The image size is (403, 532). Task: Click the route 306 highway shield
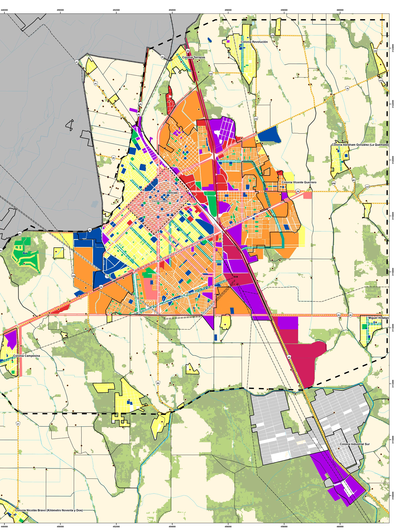click(x=334, y=183)
